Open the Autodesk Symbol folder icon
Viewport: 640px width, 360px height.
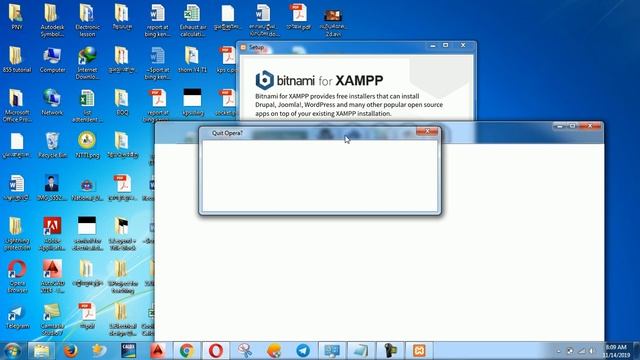pos(52,20)
